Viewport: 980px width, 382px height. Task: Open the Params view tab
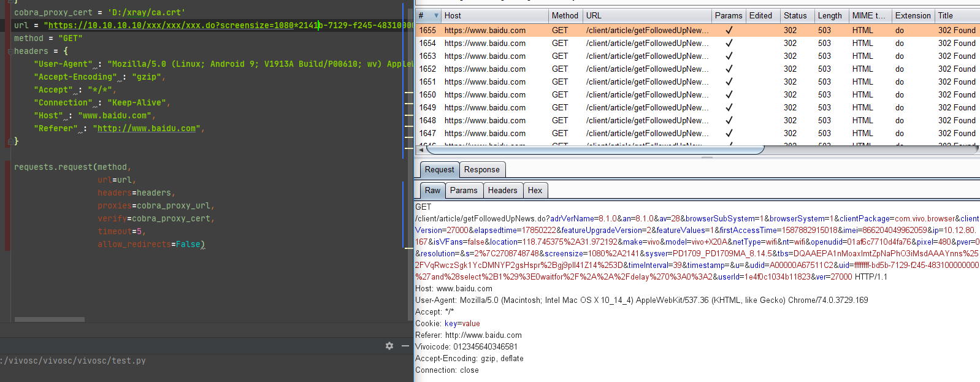coord(464,191)
